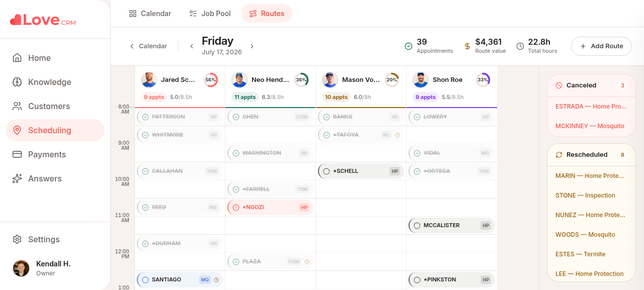Image resolution: width=644 pixels, height=290 pixels.
Task: Switch to the Job Pool tab
Action: coord(210,14)
